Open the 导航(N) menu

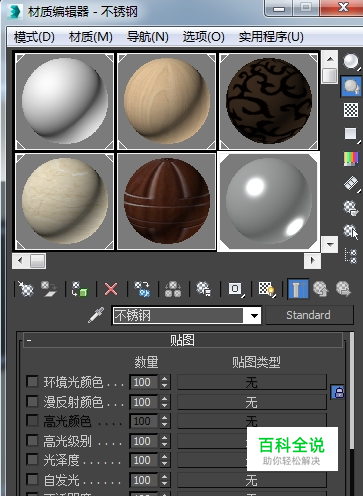coord(148,37)
